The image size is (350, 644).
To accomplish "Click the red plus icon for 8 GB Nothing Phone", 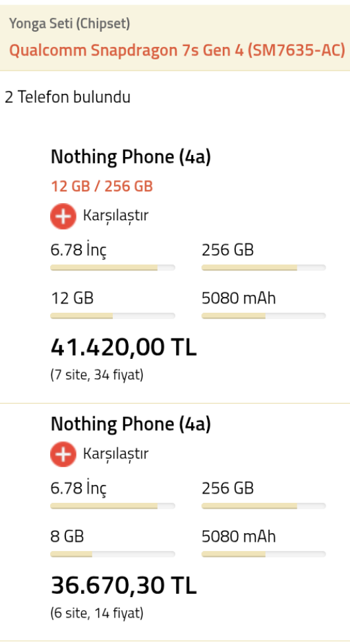I will [x=63, y=454].
